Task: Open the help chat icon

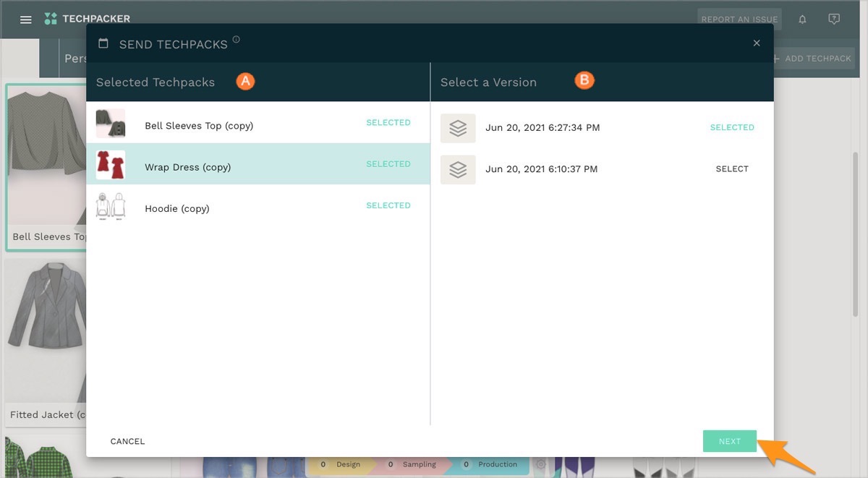Action: point(834,20)
